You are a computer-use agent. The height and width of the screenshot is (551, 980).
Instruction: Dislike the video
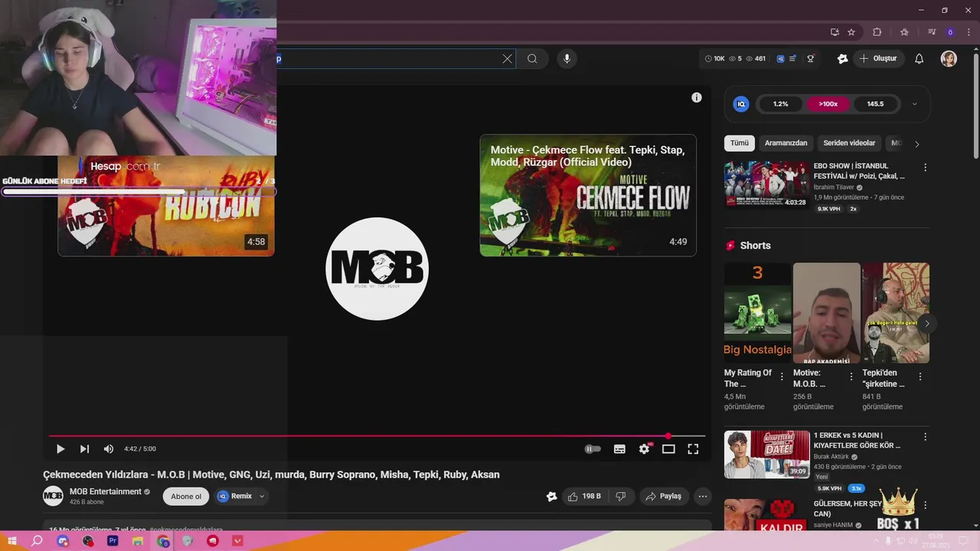(x=621, y=497)
